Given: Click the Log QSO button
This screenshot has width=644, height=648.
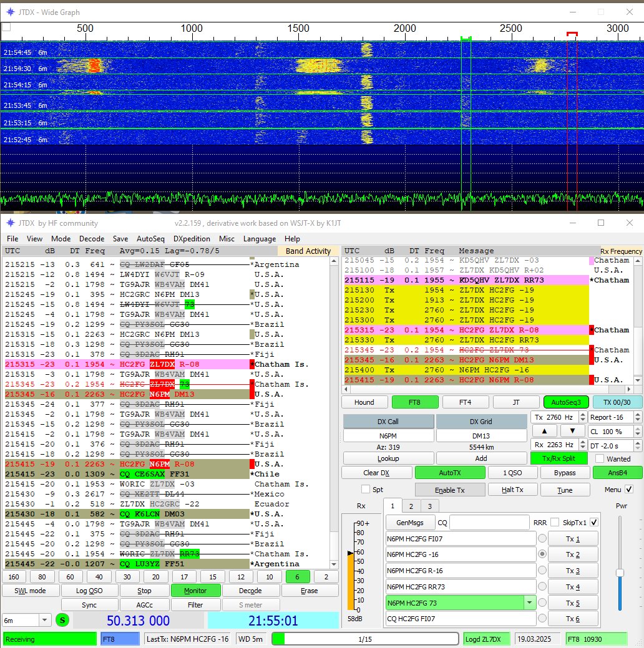Looking at the screenshot, I should click(89, 591).
